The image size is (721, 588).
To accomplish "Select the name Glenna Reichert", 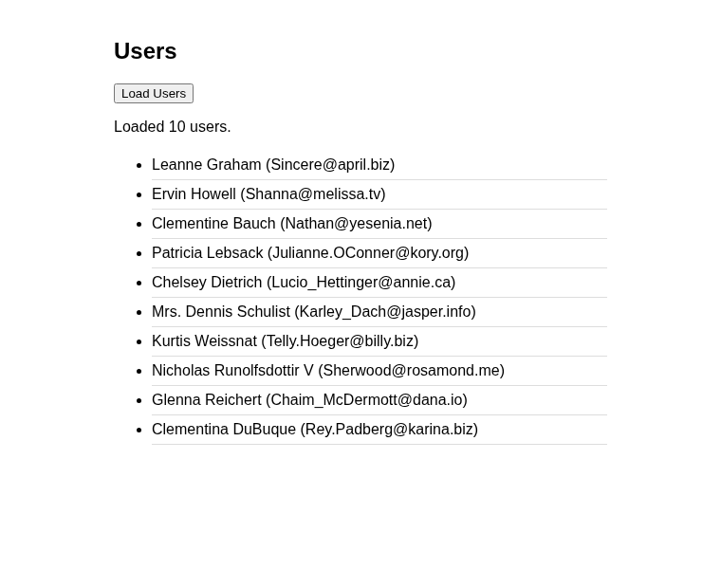I will (x=207, y=400).
